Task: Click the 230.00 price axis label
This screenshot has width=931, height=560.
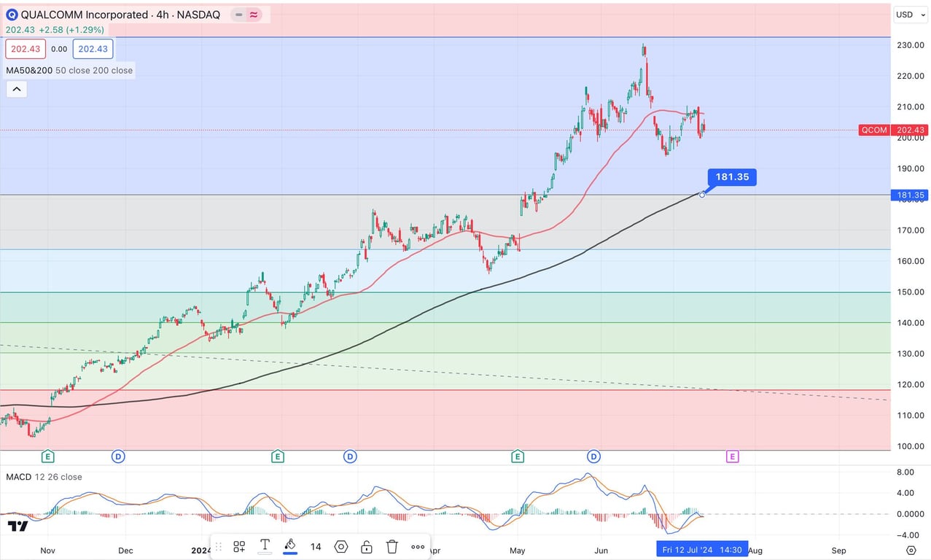Action: click(x=911, y=45)
